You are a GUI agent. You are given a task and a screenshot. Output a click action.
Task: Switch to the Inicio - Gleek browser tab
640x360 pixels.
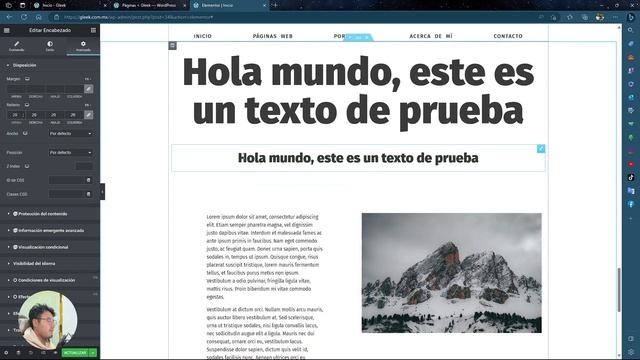coord(70,5)
